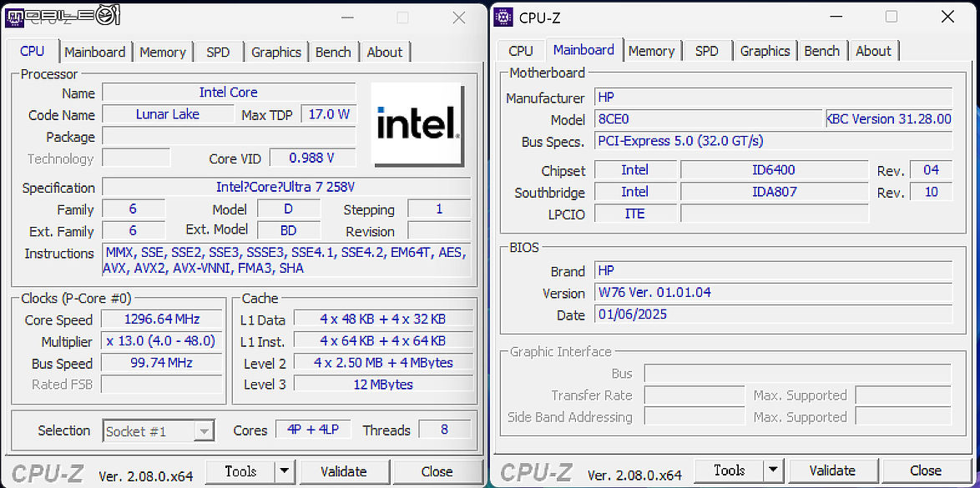
Task: Click the Manufacturer field HP in Motherboard section
Action: tap(773, 98)
